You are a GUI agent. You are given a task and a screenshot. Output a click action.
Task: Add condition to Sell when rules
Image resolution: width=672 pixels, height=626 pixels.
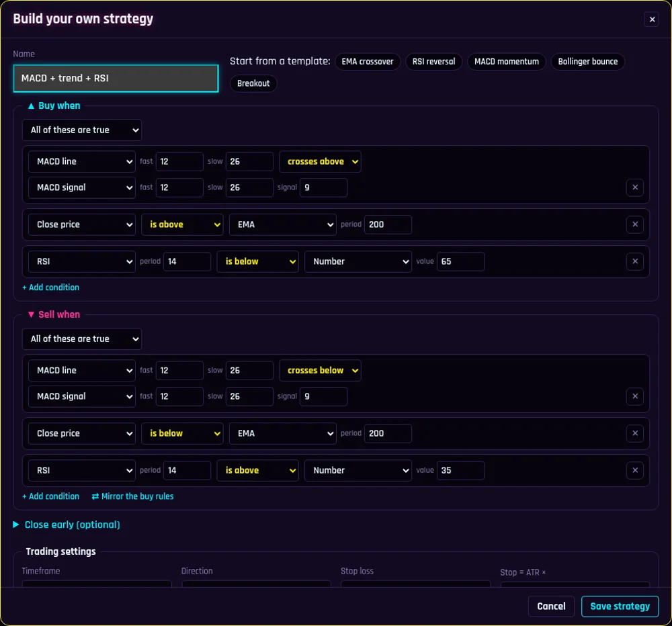tap(51, 496)
